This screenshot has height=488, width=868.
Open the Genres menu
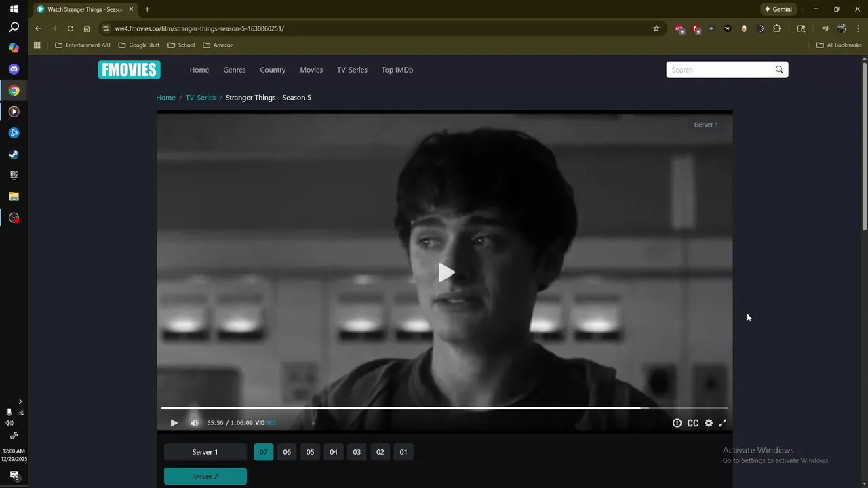coord(235,70)
